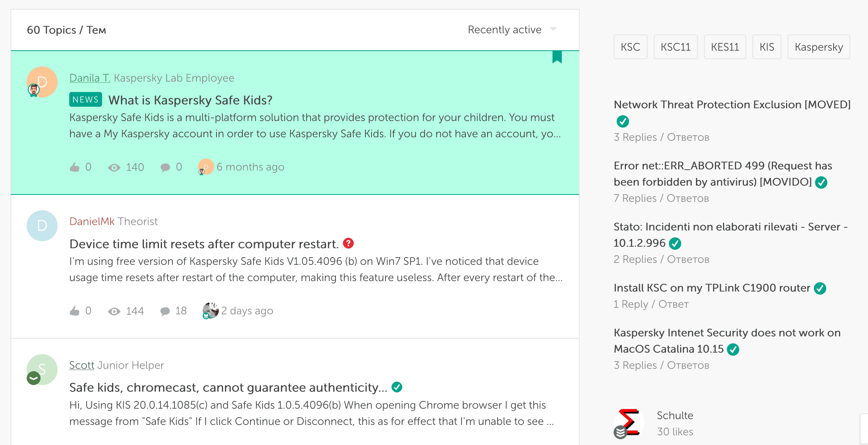The image size is (868, 445).
Task: Open DanielMk's user profile link
Action: 92,222
